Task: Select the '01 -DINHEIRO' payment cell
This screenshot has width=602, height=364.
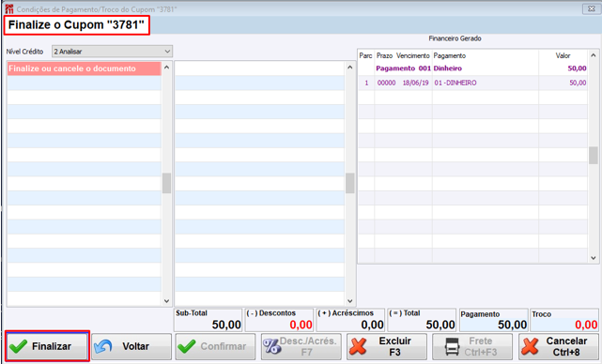Action: pyautogui.click(x=486, y=83)
